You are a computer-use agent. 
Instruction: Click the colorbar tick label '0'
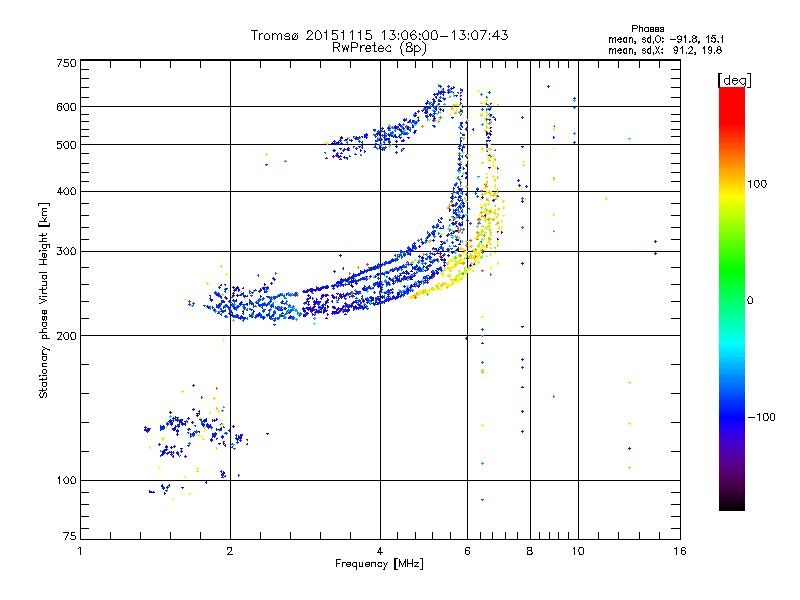pyautogui.click(x=750, y=301)
